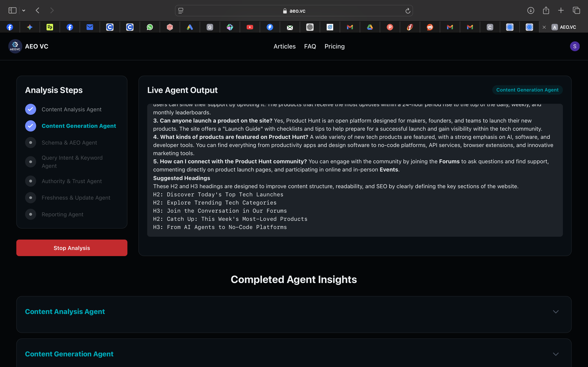Click the AEO VC logo icon
Image resolution: width=588 pixels, height=367 pixels.
(x=15, y=46)
